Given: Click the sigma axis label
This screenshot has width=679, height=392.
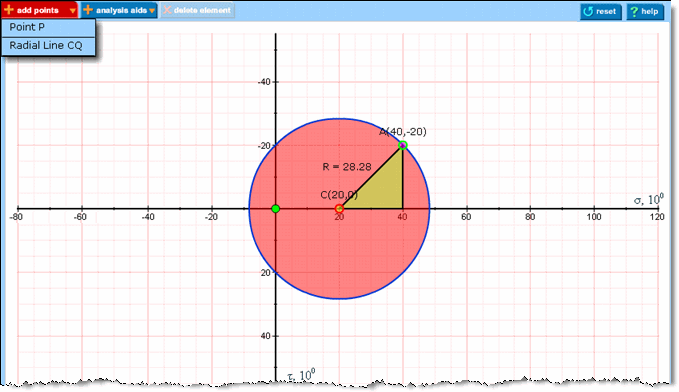Looking at the screenshot, I should (x=648, y=200).
